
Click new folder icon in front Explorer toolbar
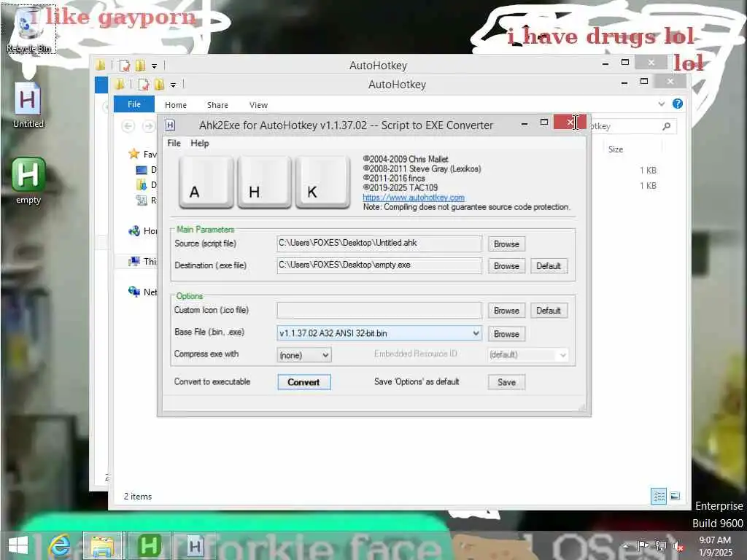(x=159, y=85)
